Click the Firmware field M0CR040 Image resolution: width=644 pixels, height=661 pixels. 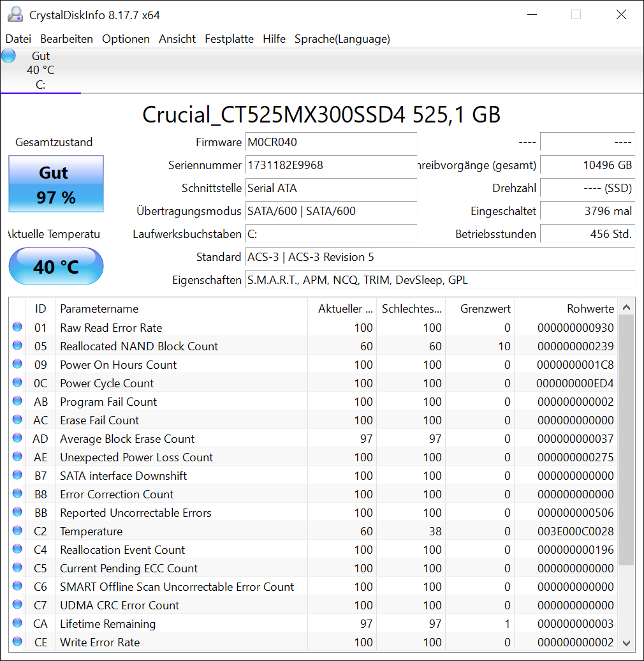[x=331, y=142]
